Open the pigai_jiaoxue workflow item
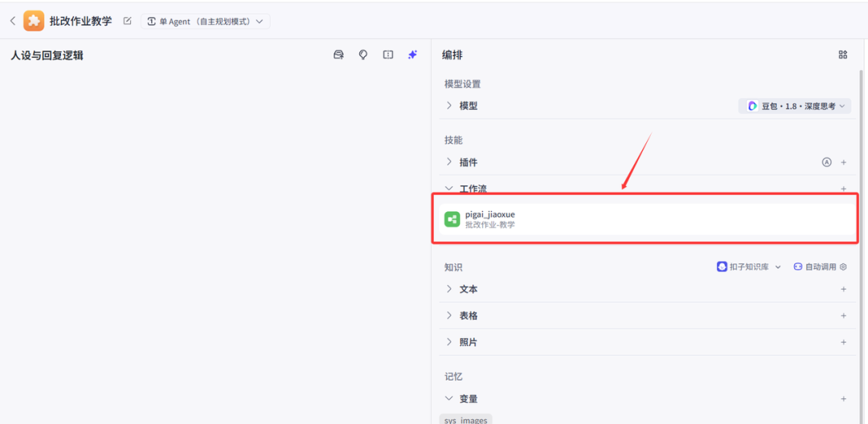 point(646,219)
